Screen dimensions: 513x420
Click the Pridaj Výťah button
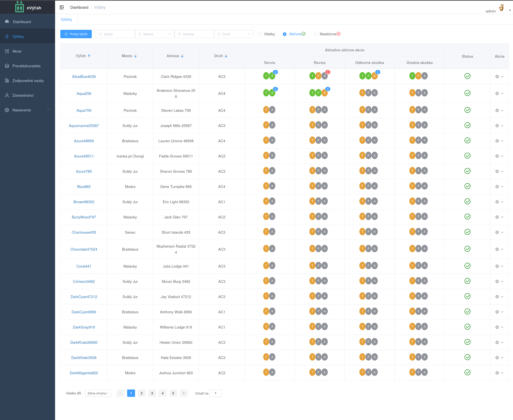click(76, 34)
